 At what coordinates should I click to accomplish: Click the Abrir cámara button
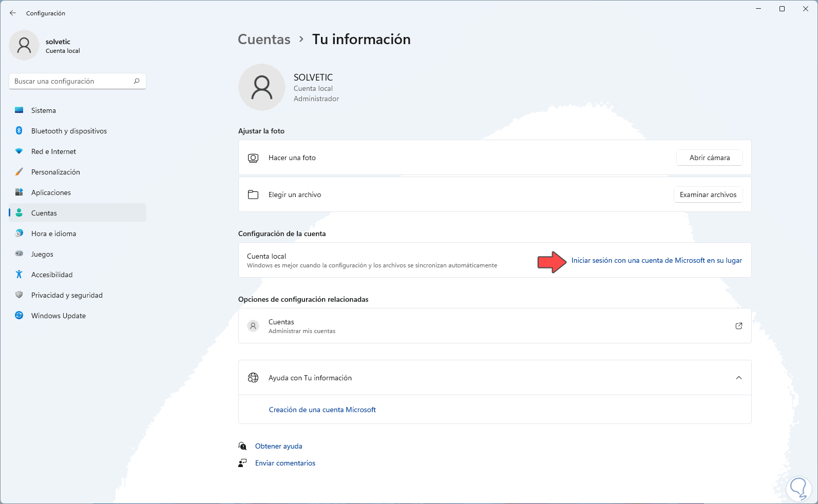pos(710,158)
